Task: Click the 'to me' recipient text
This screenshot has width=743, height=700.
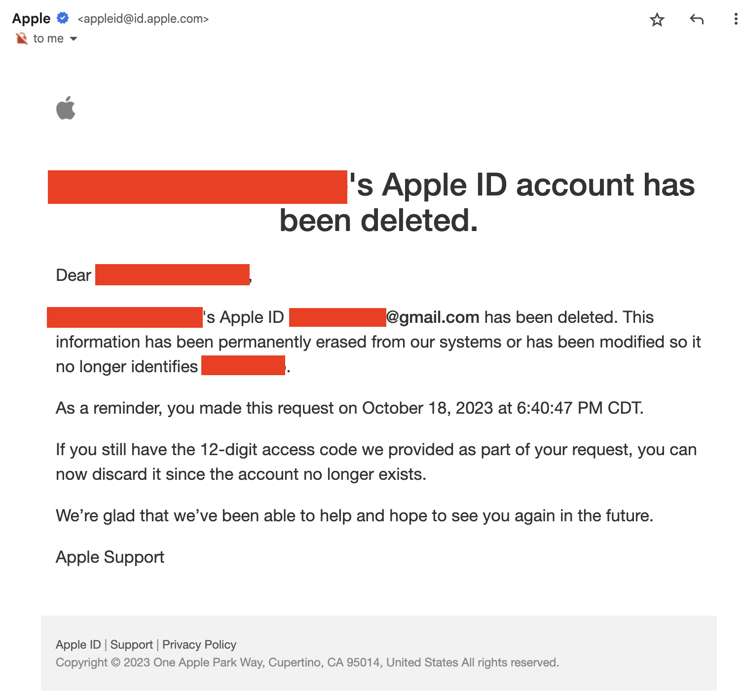Action: (48, 39)
